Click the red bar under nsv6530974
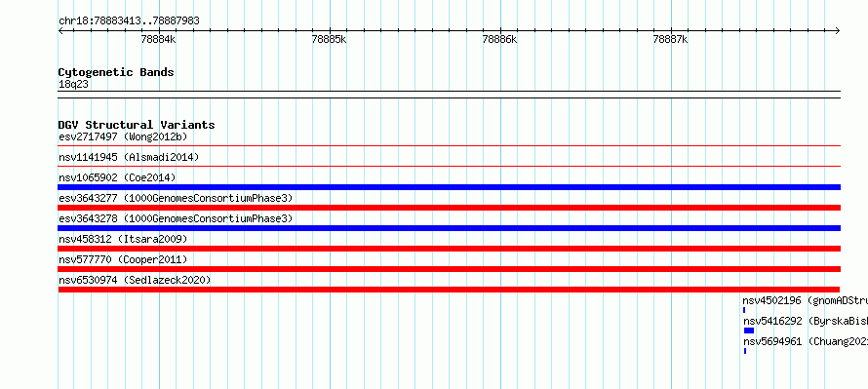 (449, 290)
